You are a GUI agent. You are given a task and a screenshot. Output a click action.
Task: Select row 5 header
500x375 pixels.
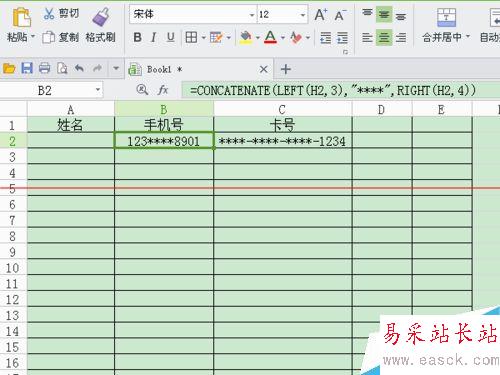(x=13, y=189)
